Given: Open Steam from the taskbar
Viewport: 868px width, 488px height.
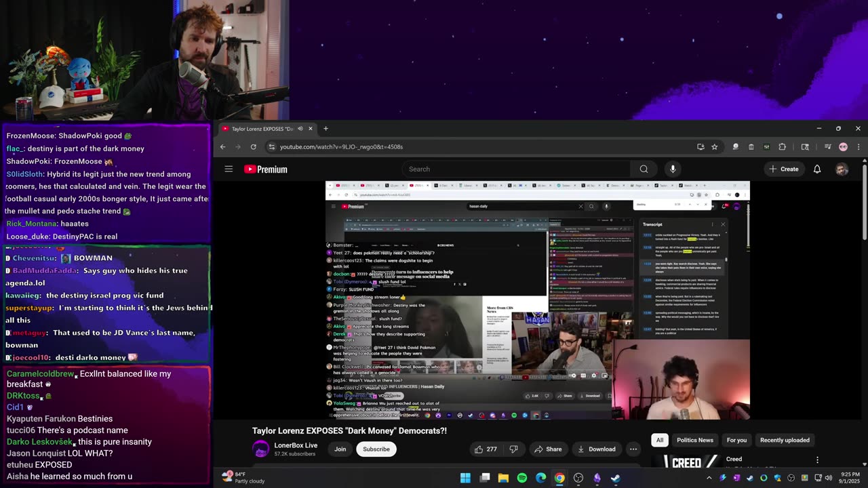Looking at the screenshot, I should (615, 478).
